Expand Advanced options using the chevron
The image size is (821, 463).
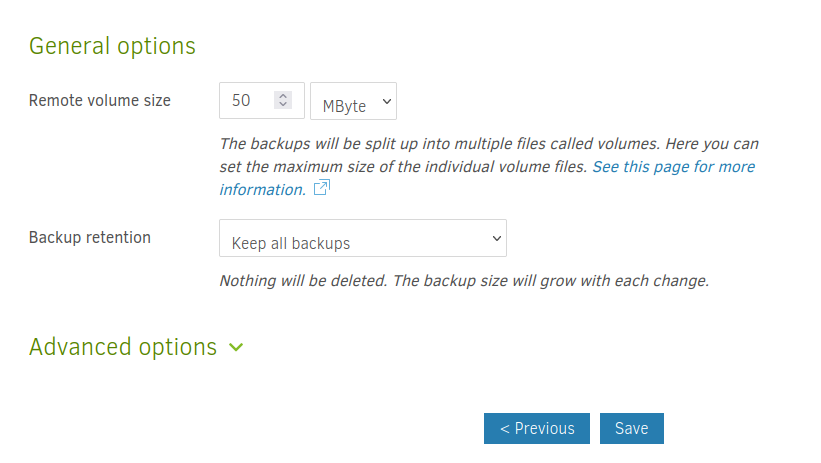pyautogui.click(x=236, y=347)
